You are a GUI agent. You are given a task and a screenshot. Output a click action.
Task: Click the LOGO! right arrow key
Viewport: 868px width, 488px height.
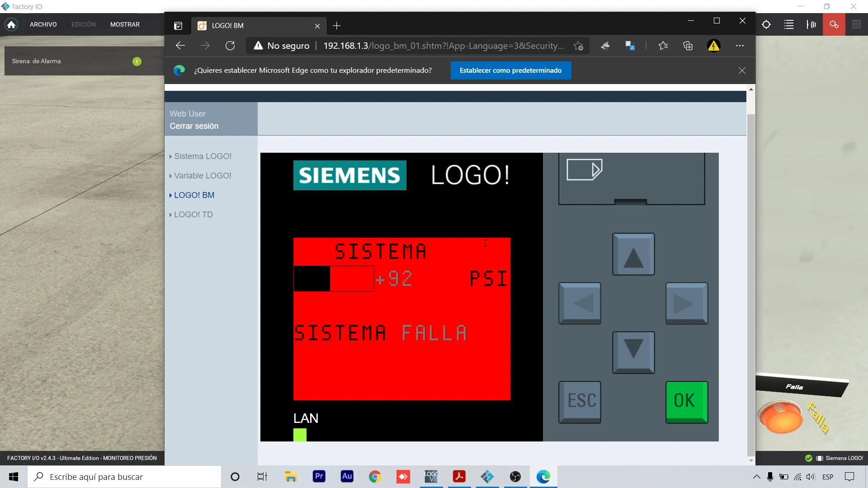tap(687, 304)
